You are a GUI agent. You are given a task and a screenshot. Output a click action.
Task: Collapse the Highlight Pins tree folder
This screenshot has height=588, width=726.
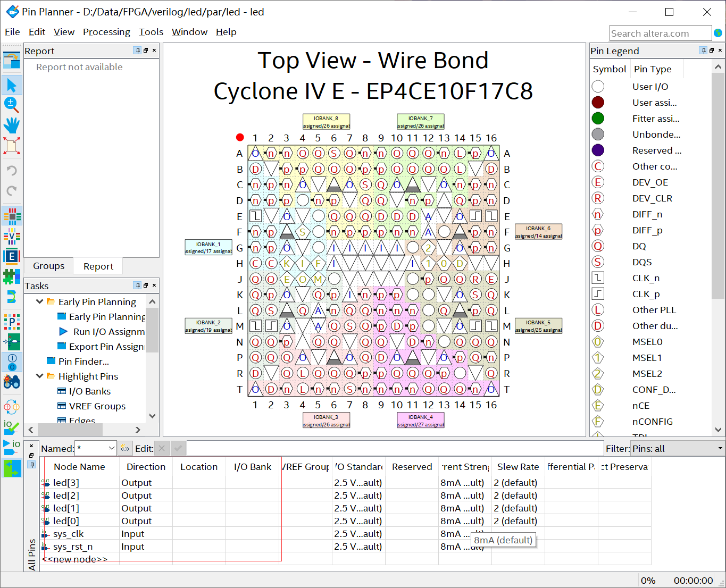pyautogui.click(x=39, y=376)
